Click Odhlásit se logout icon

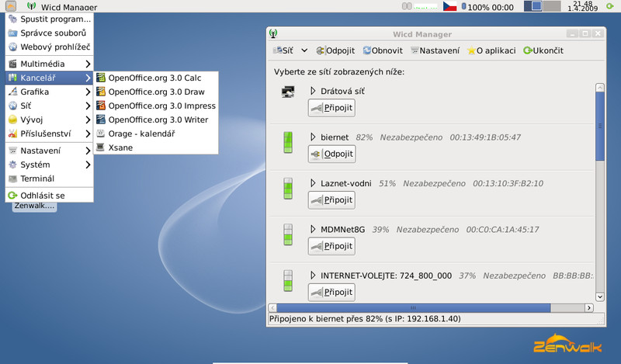(x=12, y=196)
